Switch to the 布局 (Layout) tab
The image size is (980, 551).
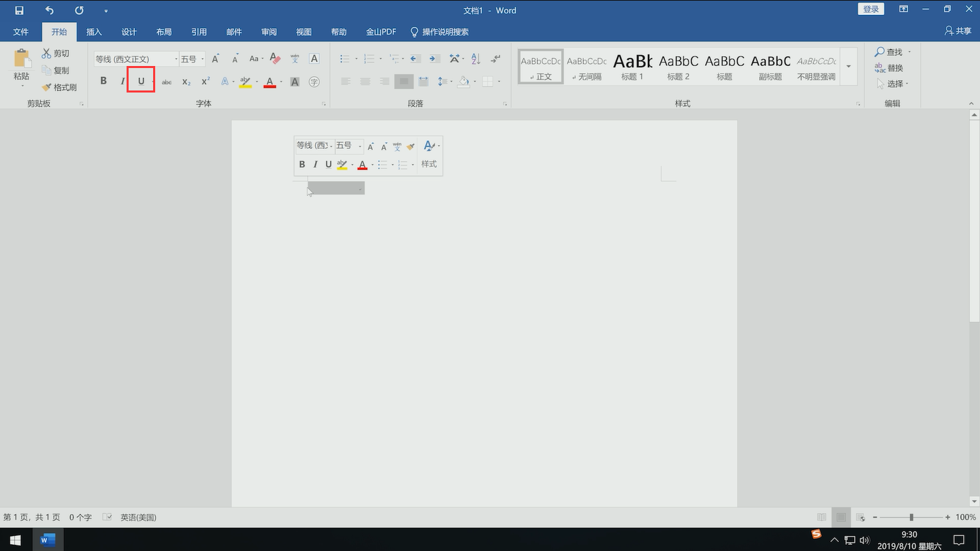[x=163, y=32]
